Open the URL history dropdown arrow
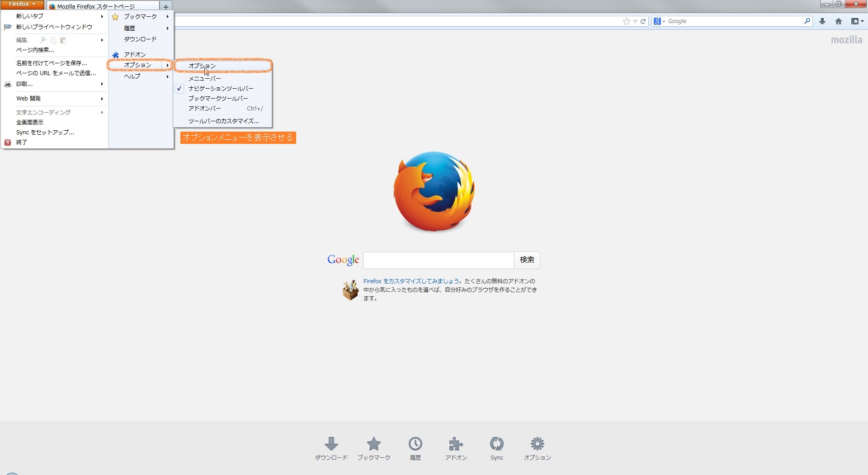The width and height of the screenshot is (868, 475). coord(635,21)
